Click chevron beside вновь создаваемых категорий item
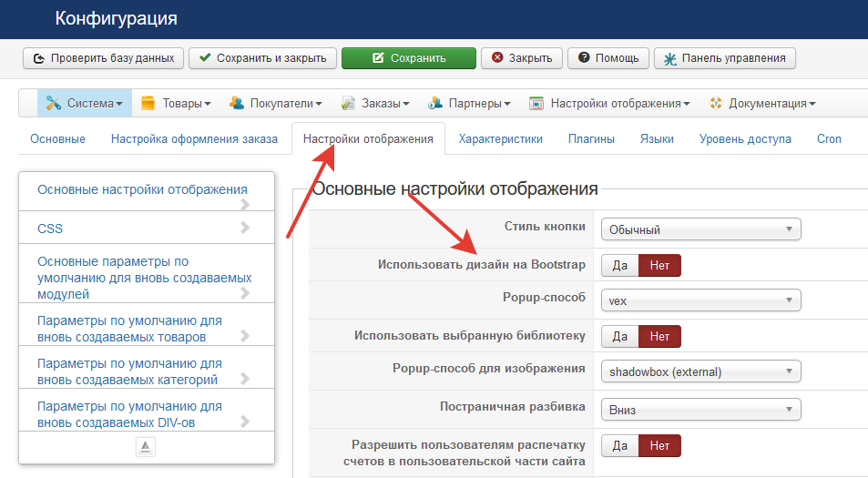 tap(245, 379)
